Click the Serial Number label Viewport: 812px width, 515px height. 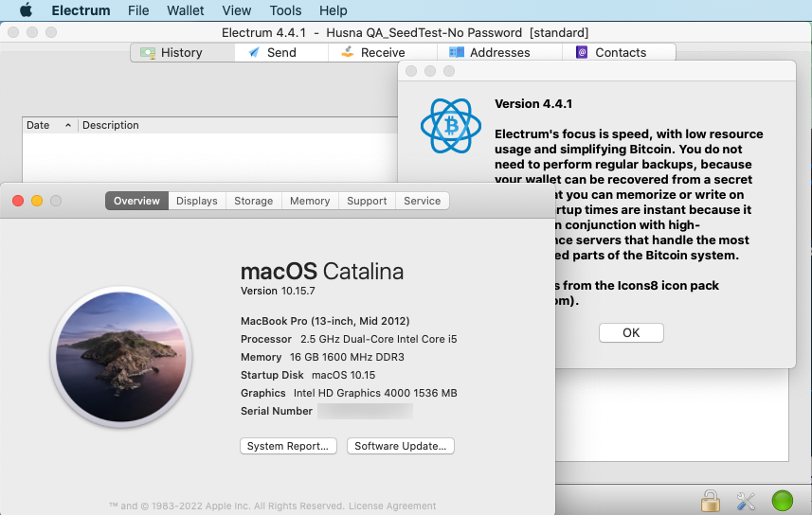point(277,411)
